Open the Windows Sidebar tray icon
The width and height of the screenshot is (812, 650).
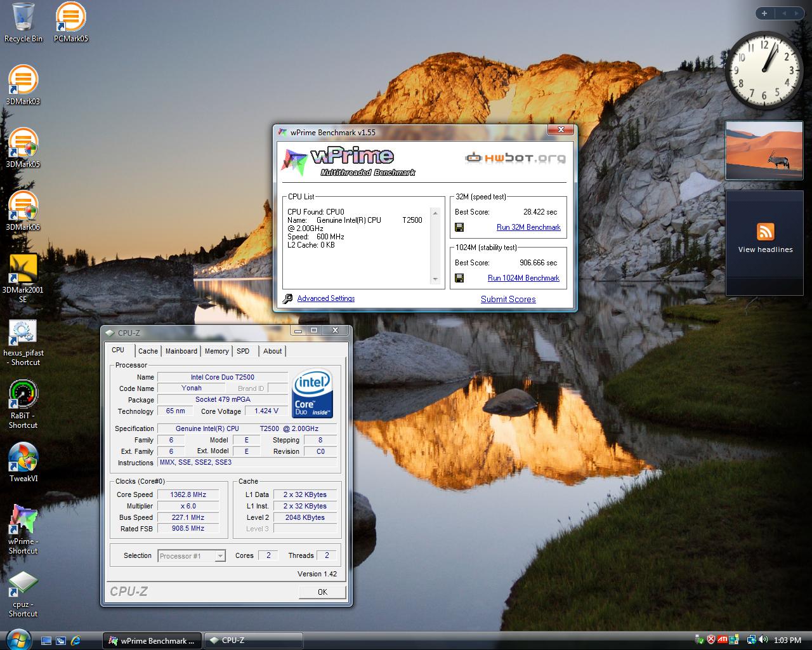coord(734,640)
